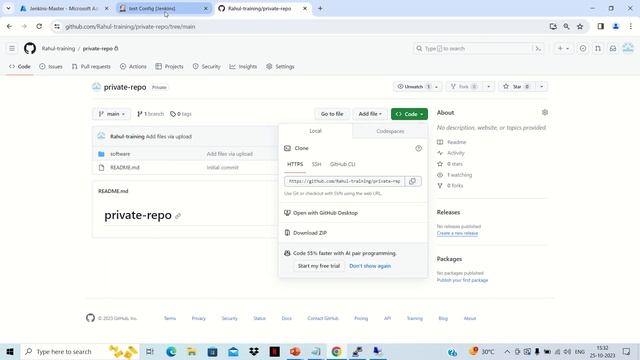Open Chrome from taskbar
The height and width of the screenshot is (360, 640).
(x=336, y=351)
